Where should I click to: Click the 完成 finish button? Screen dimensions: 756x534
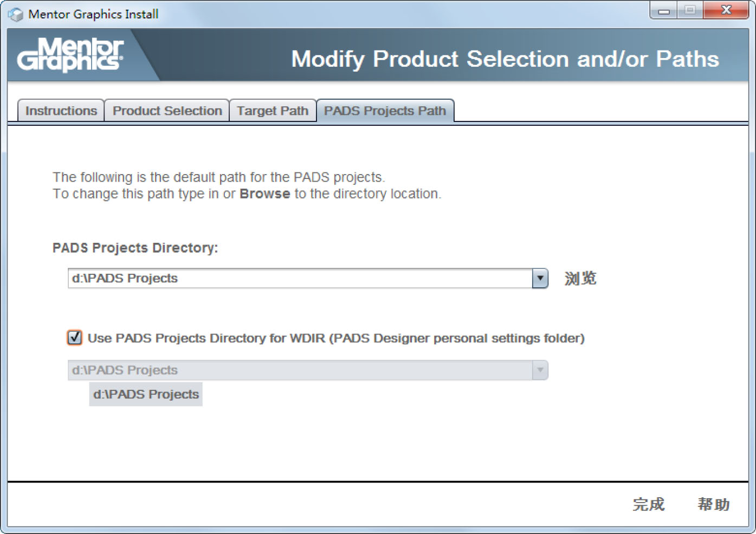tap(649, 504)
